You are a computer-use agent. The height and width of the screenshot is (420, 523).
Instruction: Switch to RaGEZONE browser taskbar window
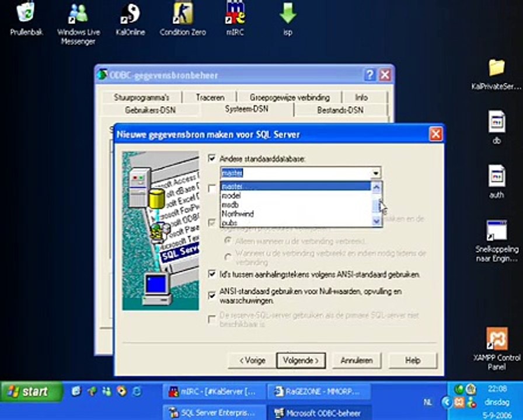point(319,391)
